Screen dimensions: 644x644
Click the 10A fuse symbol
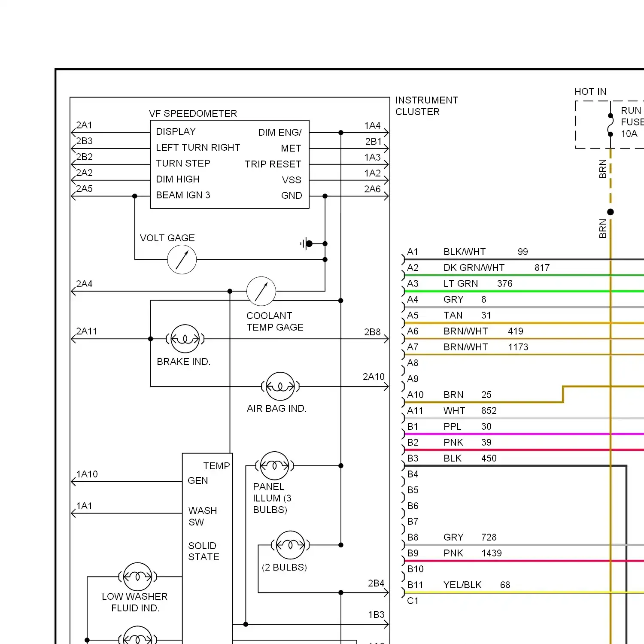click(x=610, y=125)
